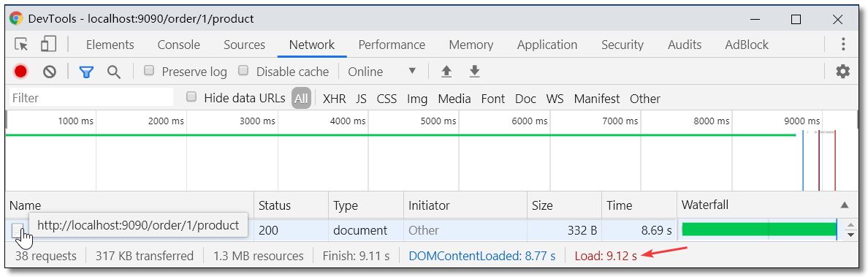Check the Hide data URLs checkbox
868x277 pixels.
tap(191, 97)
